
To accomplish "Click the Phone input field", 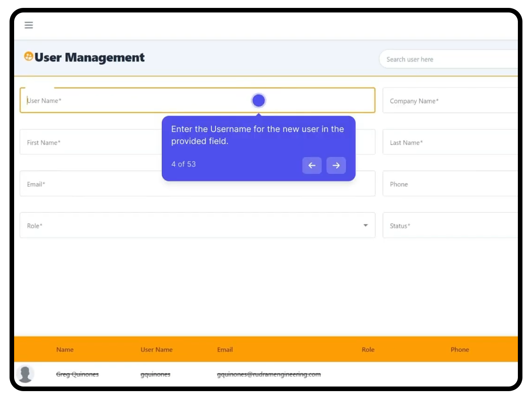I will point(450,183).
